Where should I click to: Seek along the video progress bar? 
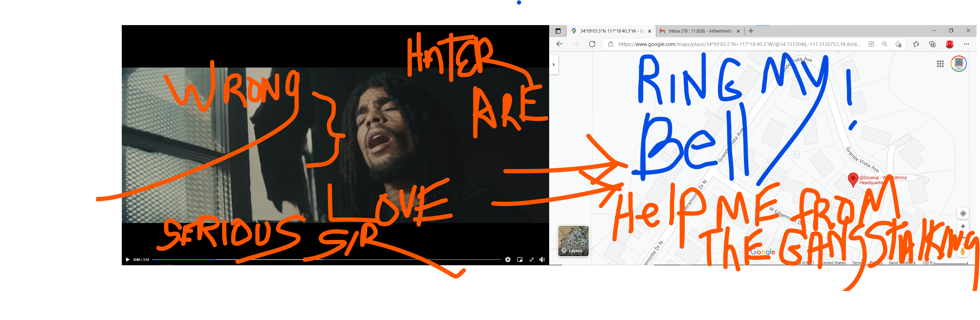[x=326, y=260]
